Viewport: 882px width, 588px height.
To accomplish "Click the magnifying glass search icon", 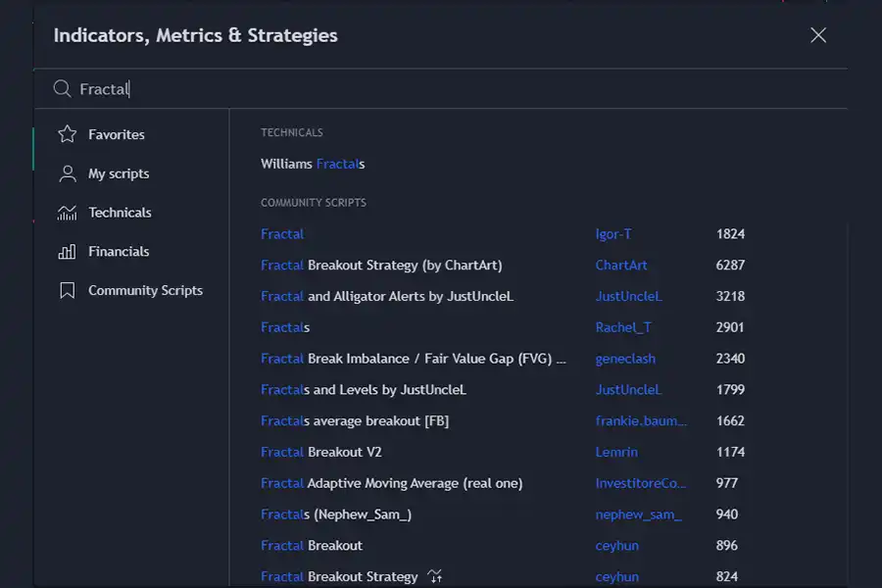I will tap(62, 88).
